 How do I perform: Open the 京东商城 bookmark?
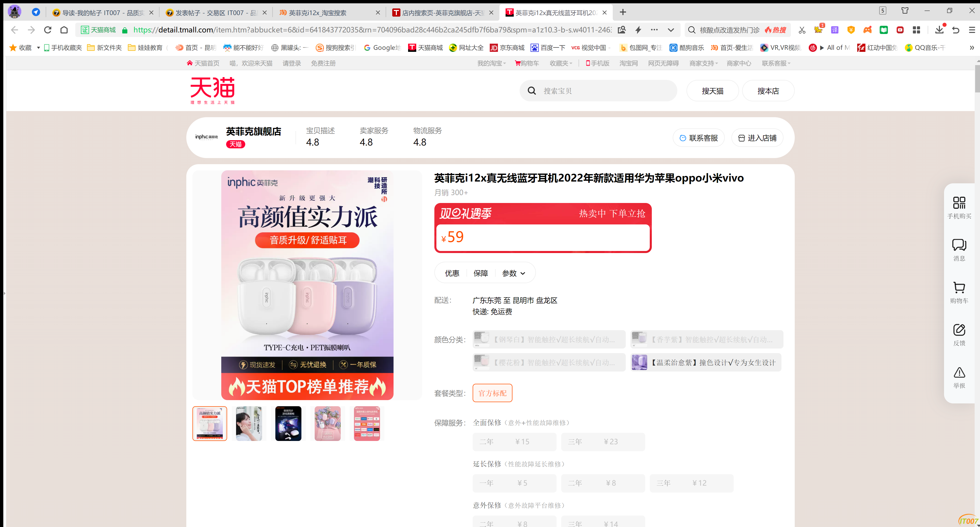[x=507, y=47]
